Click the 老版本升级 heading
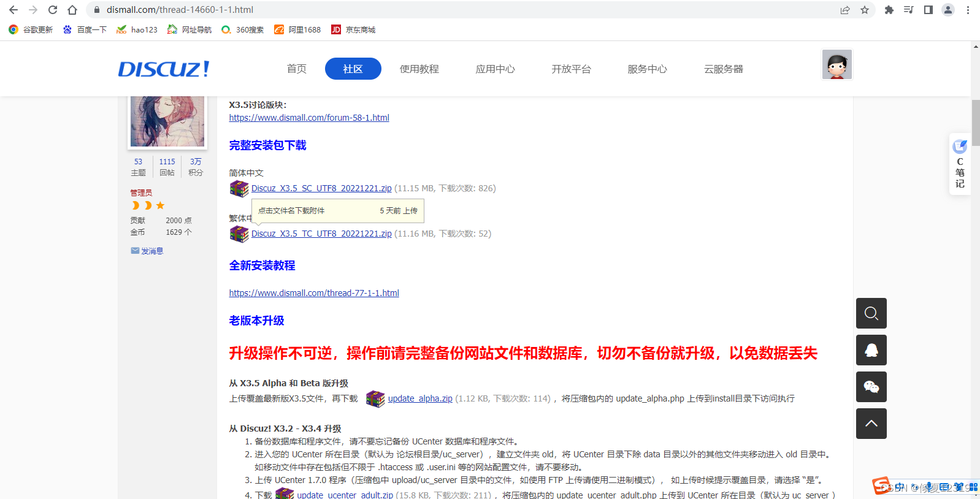The width and height of the screenshot is (980, 499). click(x=256, y=321)
